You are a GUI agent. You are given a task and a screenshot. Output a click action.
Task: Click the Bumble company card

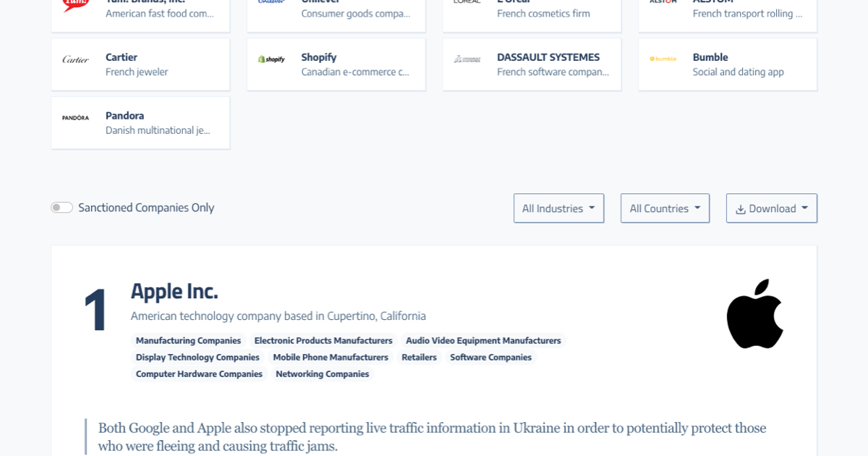(x=727, y=64)
